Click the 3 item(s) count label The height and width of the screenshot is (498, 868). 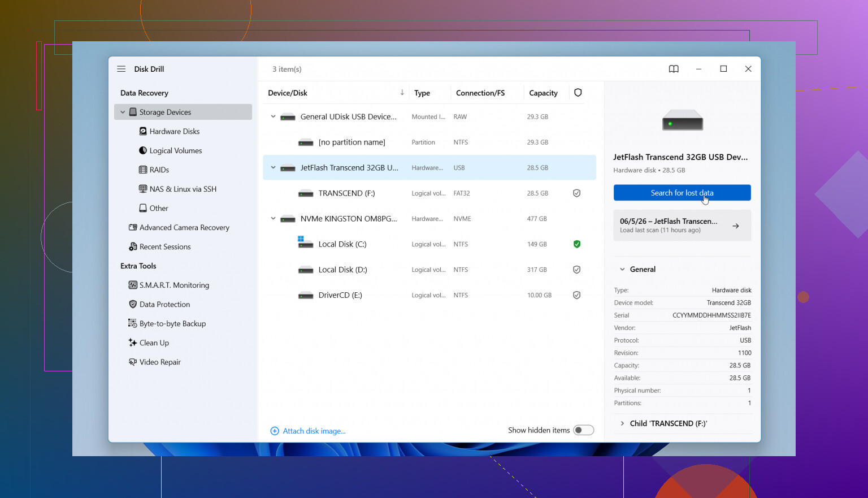(x=287, y=69)
